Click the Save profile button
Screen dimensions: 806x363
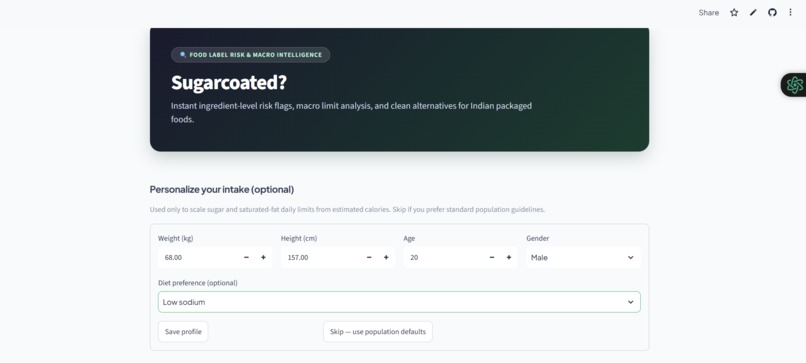183,332
